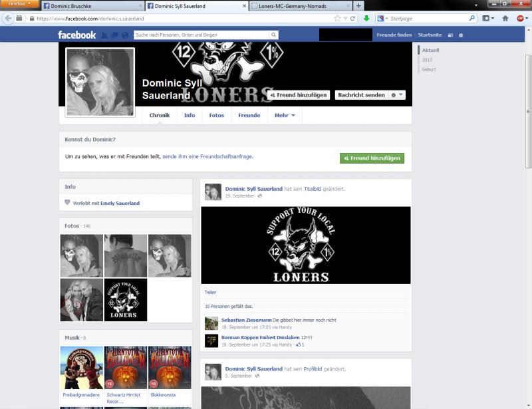
Task: Click the Facebook logo in the header
Action: tap(76, 35)
